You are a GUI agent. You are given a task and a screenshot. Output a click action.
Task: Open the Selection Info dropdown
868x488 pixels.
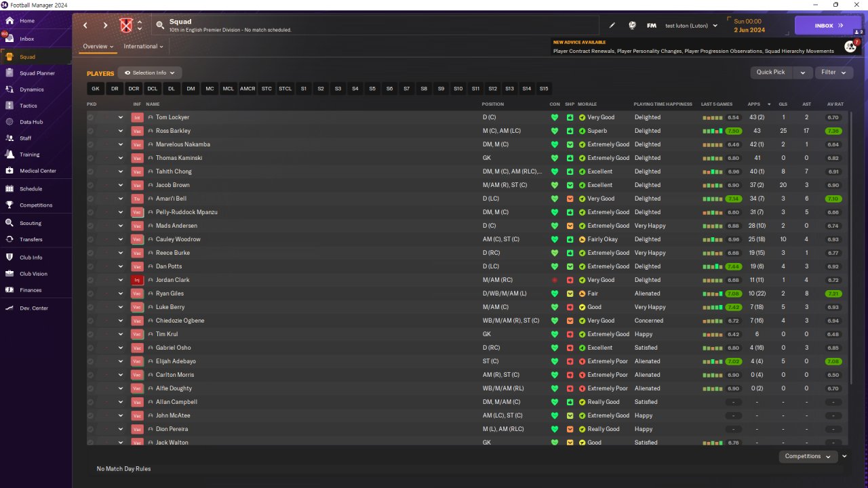tap(150, 73)
